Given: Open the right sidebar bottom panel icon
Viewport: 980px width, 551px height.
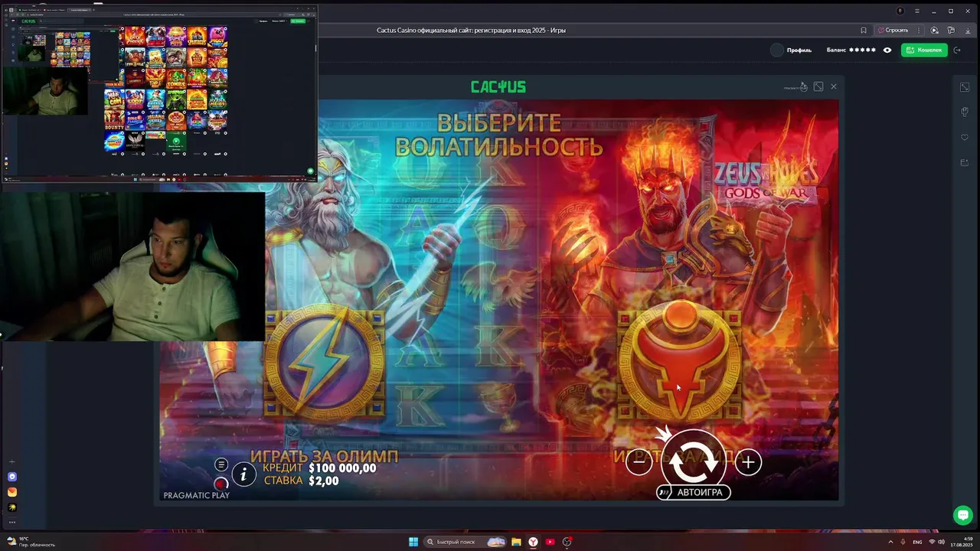Looking at the screenshot, I should (965, 163).
